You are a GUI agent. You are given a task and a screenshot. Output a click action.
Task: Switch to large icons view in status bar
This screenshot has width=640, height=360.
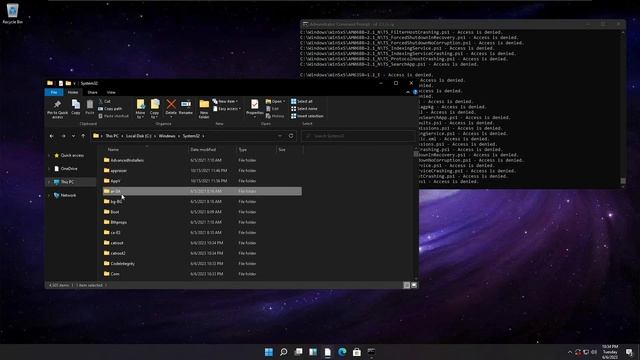[414, 285]
